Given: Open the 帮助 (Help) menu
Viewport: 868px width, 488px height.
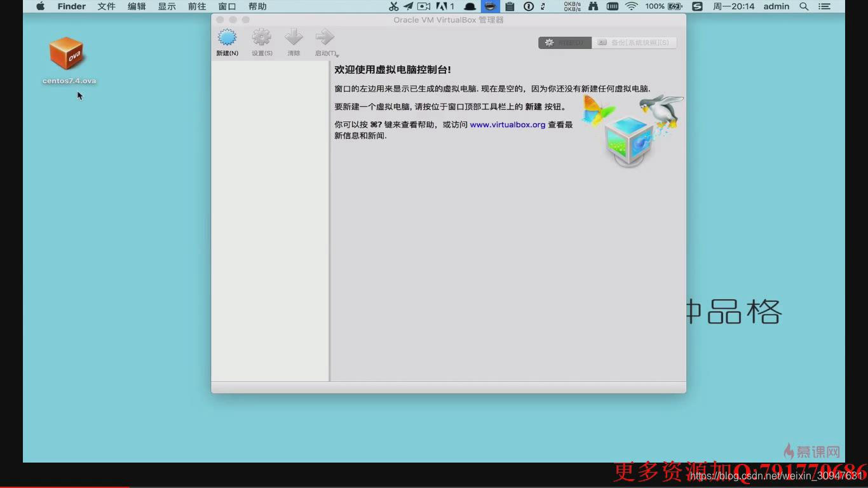Looking at the screenshot, I should [257, 6].
